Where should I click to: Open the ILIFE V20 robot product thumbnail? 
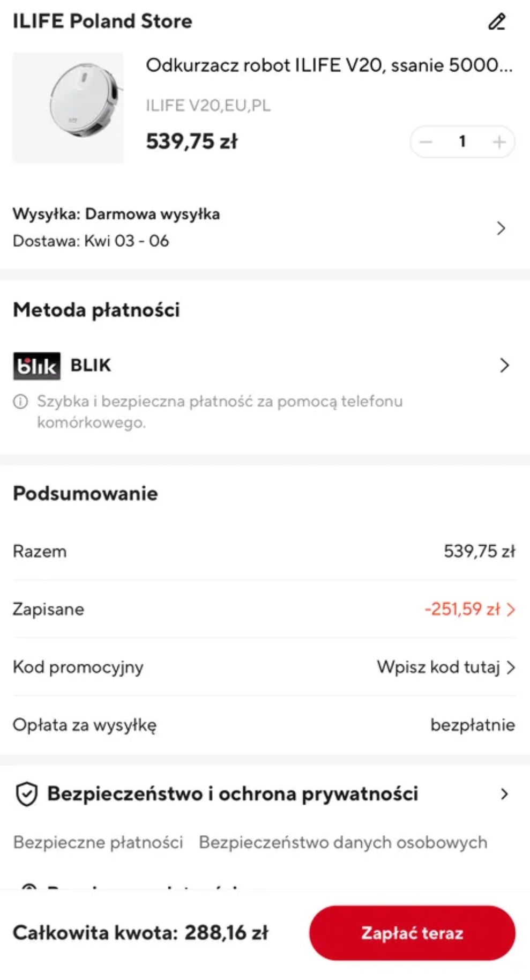(x=68, y=108)
